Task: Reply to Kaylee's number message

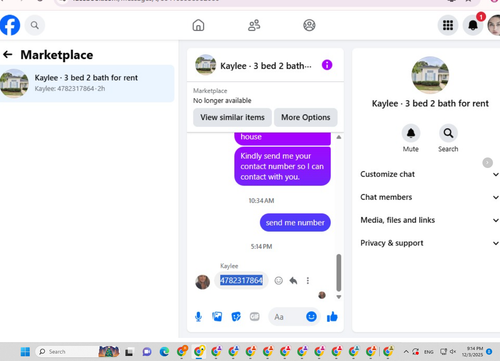Action: pyautogui.click(x=293, y=281)
